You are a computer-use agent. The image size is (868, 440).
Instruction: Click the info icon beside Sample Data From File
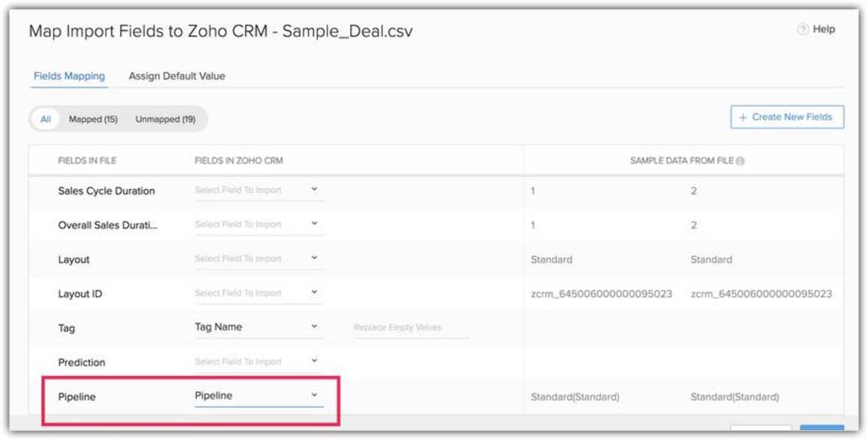click(739, 160)
